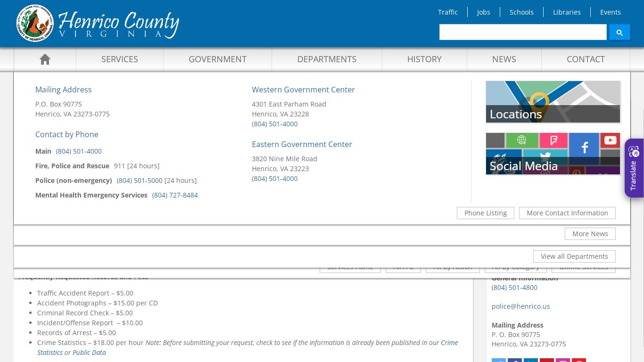Open the Libraries top link
The image size is (644, 362).
pos(567,12)
